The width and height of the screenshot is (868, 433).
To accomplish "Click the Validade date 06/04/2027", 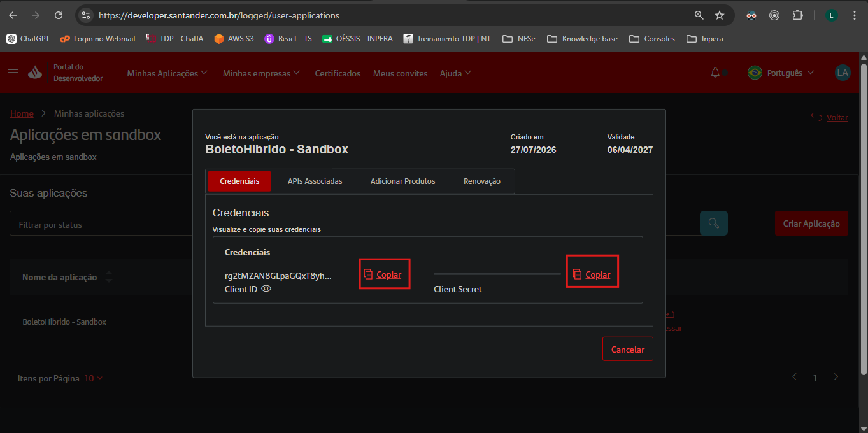I will [630, 150].
